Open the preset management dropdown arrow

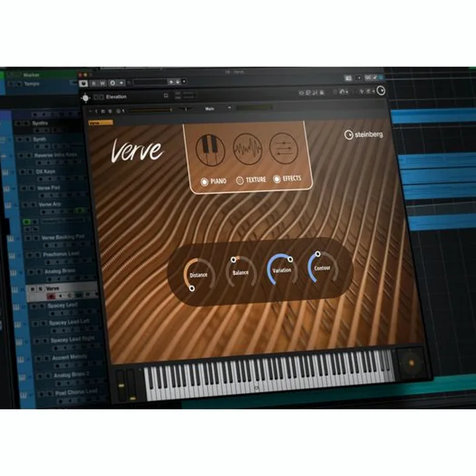[184, 81]
